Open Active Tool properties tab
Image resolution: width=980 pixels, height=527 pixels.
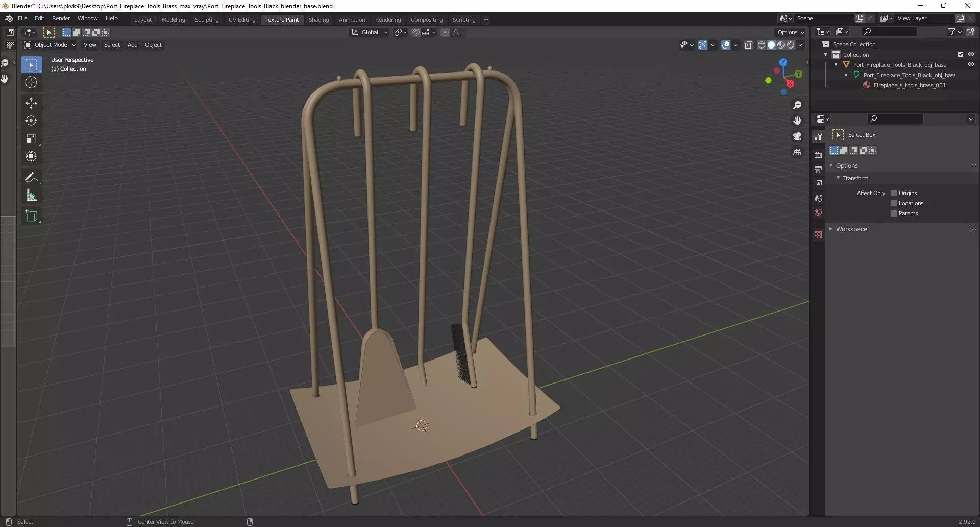(818, 137)
